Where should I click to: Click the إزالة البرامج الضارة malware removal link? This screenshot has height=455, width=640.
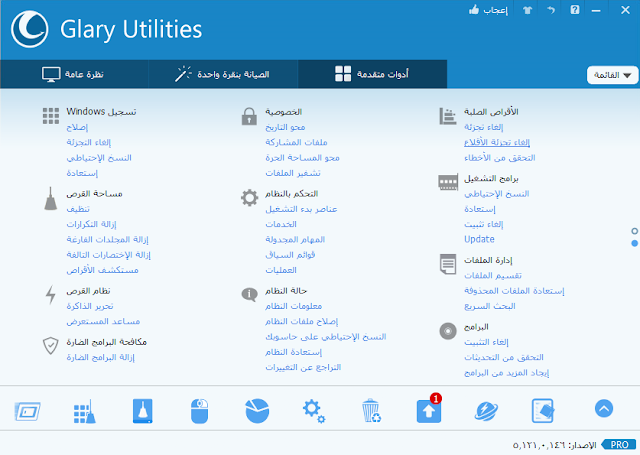[x=100, y=357]
